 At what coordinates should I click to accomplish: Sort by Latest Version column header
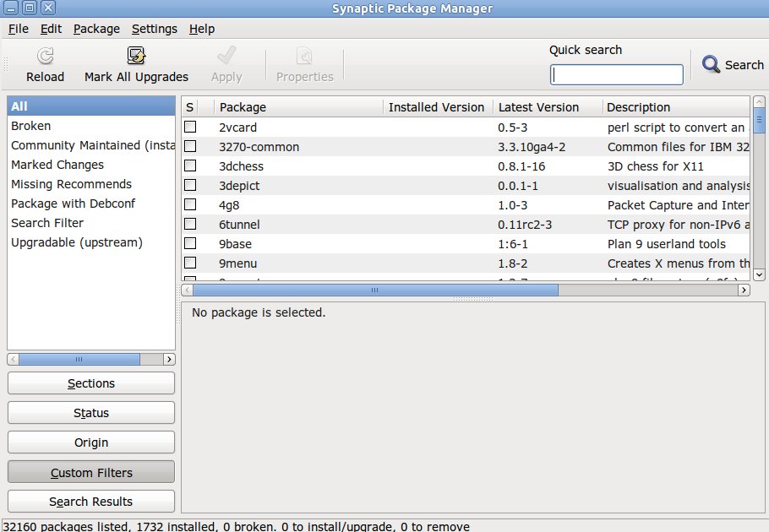coord(548,106)
